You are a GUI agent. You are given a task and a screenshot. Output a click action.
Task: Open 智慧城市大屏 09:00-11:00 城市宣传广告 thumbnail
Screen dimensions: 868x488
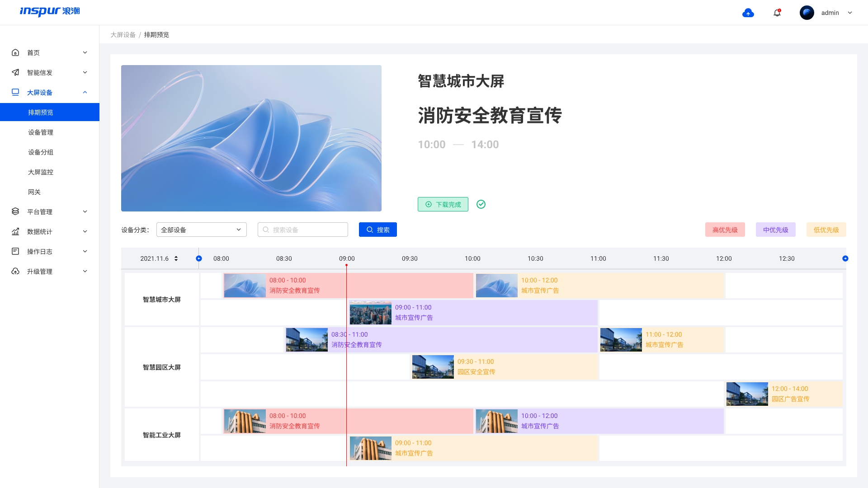click(371, 313)
